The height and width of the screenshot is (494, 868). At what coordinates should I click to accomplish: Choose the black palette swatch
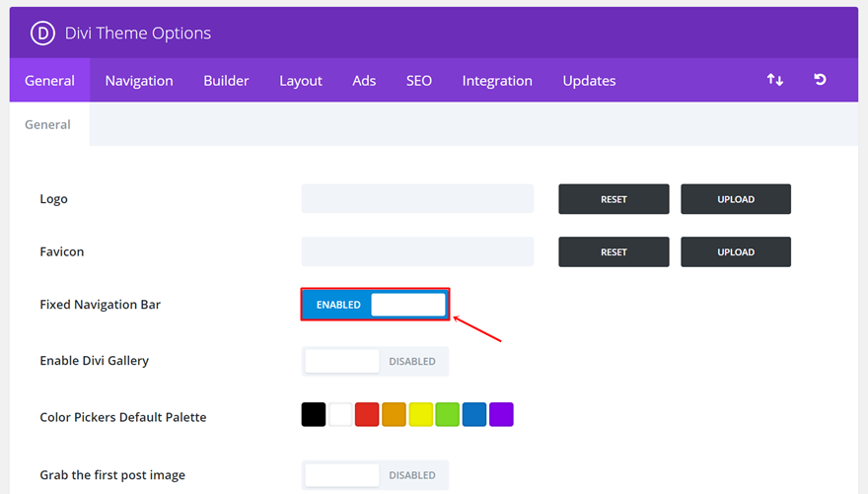click(x=314, y=415)
